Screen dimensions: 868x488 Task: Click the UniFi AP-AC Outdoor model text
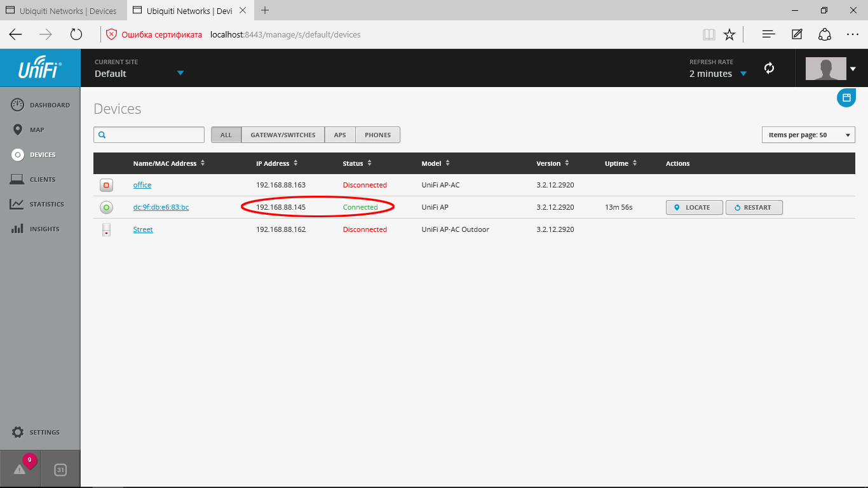pyautogui.click(x=456, y=229)
